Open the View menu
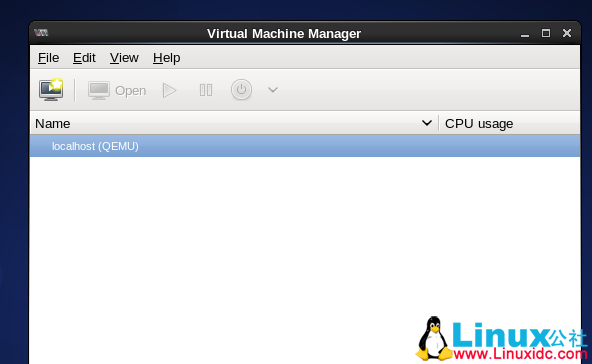This screenshot has width=592, height=364. pos(124,58)
